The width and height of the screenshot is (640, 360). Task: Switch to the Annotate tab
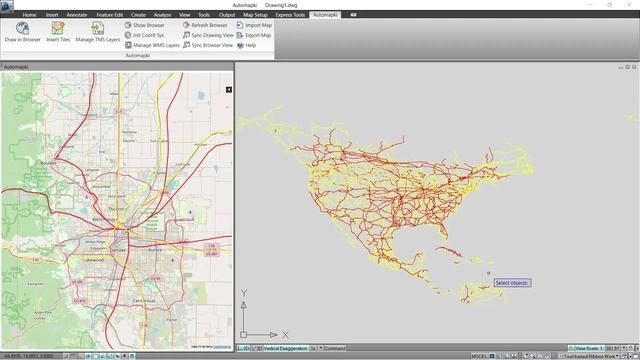point(77,15)
